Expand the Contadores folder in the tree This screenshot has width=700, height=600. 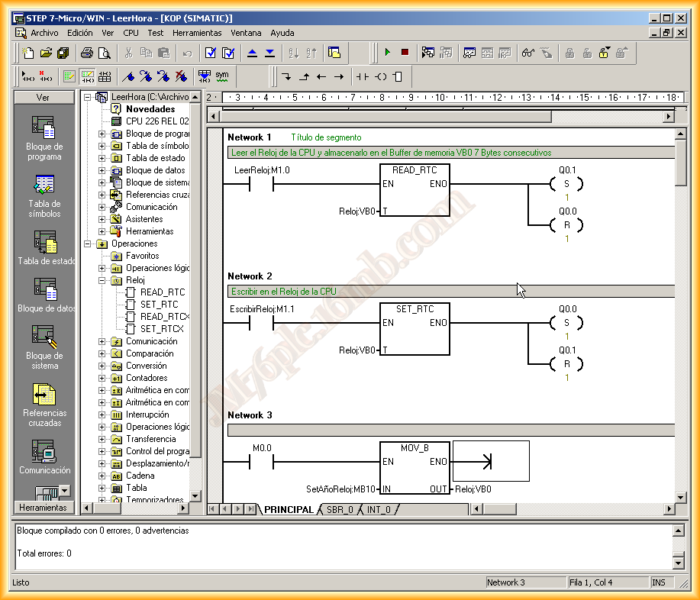[102, 378]
